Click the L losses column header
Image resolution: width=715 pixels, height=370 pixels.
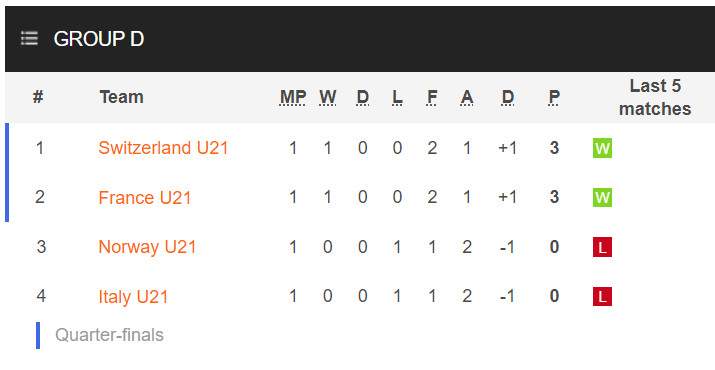point(397,97)
